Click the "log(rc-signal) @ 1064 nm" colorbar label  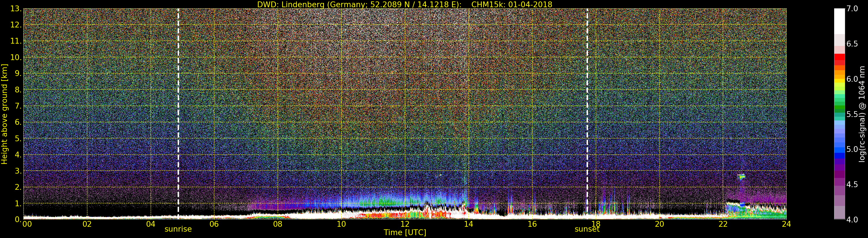point(862,114)
